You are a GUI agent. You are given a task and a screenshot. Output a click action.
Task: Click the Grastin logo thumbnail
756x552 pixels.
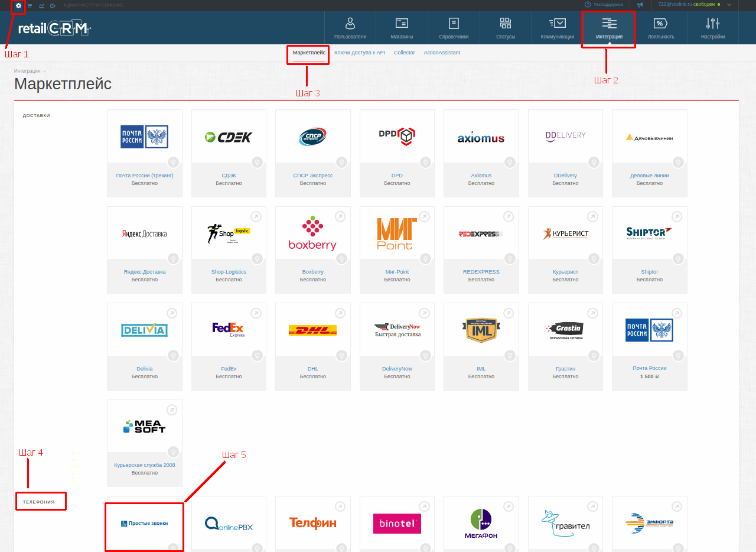pos(565,331)
